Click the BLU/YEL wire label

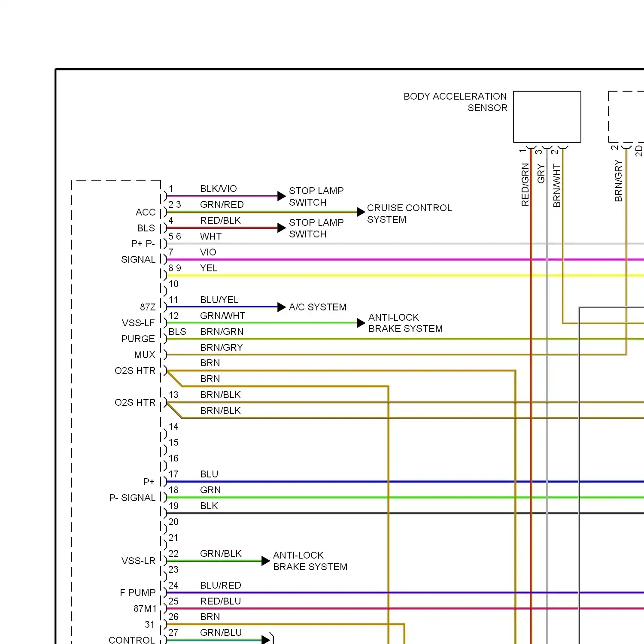pos(219,300)
